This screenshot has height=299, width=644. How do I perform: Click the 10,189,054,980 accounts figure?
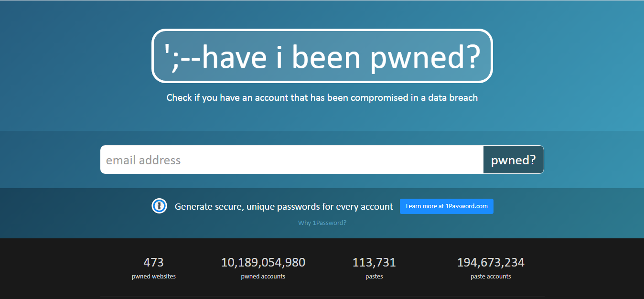coord(263,262)
